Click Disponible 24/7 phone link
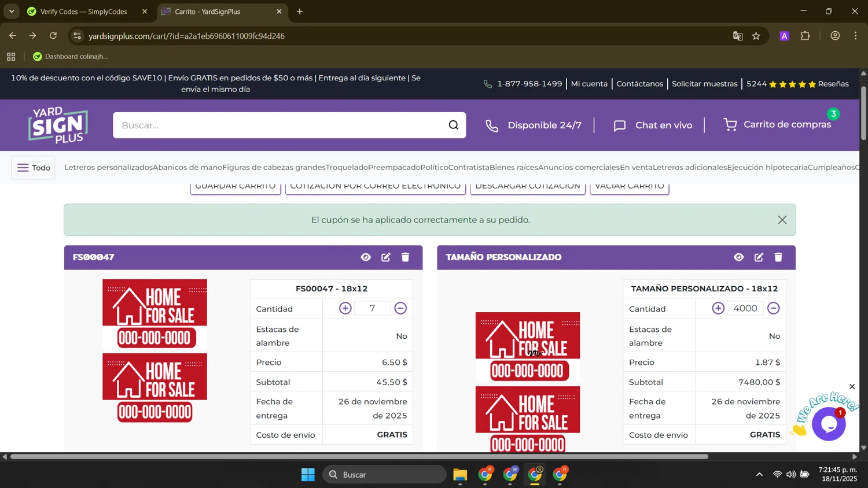Image resolution: width=868 pixels, height=488 pixels. coord(533,125)
